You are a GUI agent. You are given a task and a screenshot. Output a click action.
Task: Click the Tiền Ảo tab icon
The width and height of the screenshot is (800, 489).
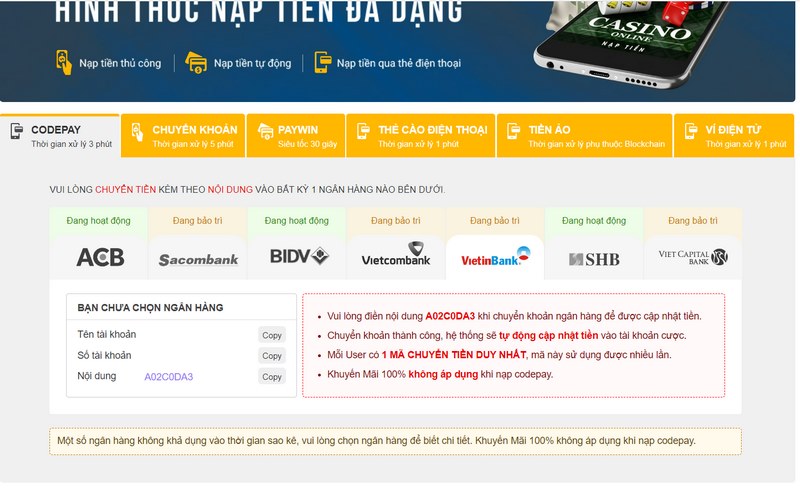(513, 131)
